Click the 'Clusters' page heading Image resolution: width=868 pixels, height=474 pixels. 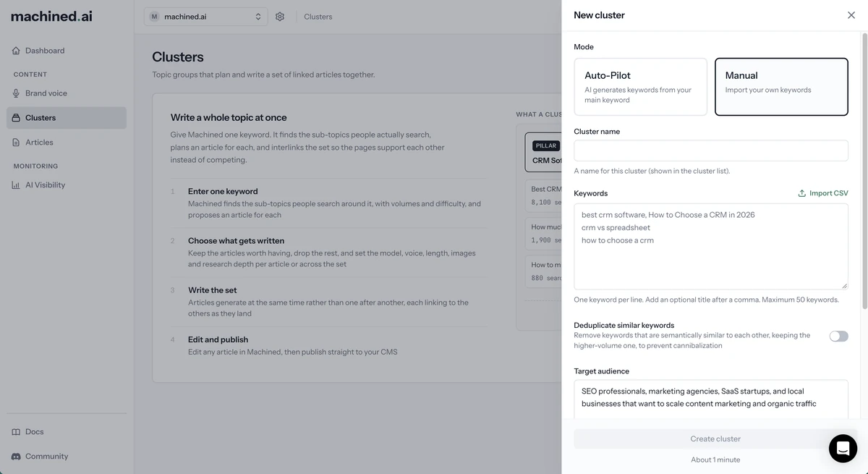(178, 57)
